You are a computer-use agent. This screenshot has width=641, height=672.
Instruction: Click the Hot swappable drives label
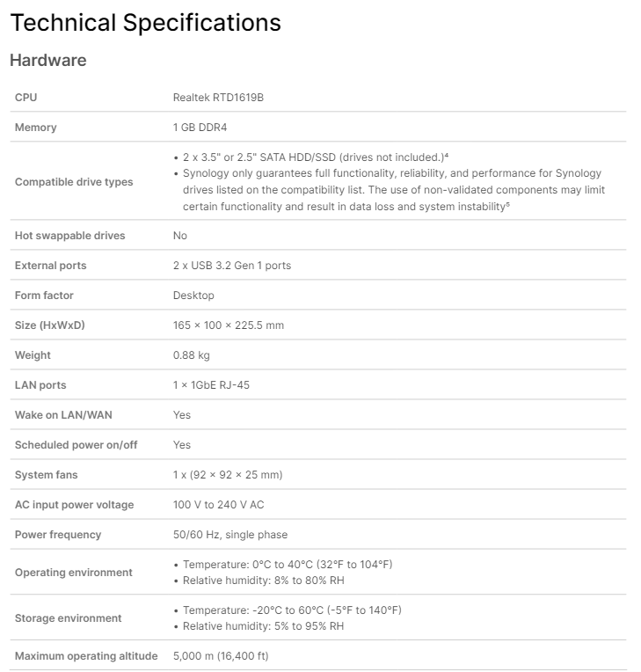point(69,236)
